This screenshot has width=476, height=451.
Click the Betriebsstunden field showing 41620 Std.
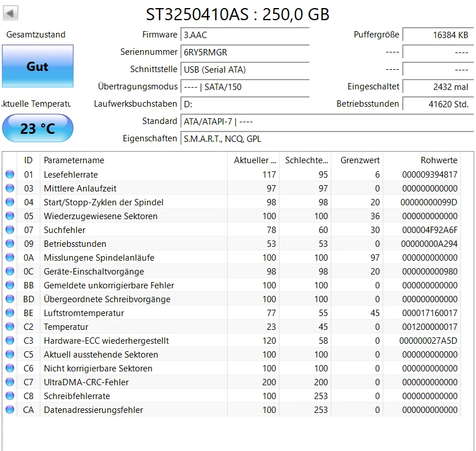437,104
